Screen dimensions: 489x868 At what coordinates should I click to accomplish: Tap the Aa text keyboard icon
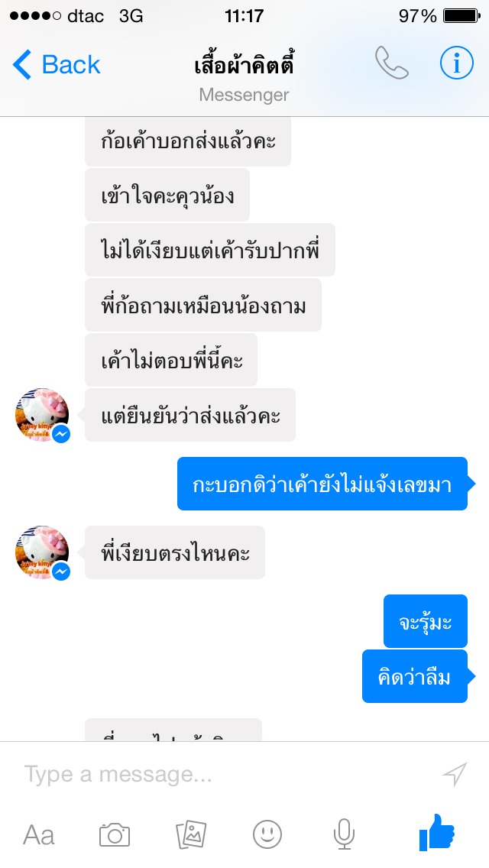pyautogui.click(x=39, y=834)
